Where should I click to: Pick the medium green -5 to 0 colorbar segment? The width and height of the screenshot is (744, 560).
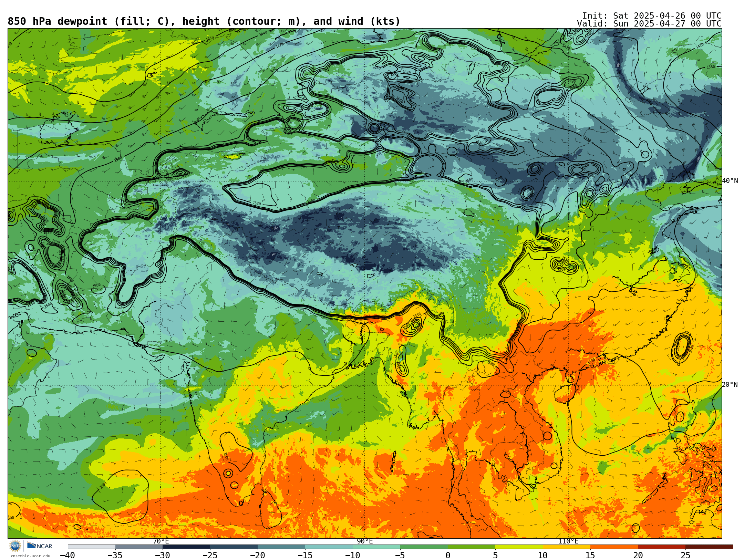(x=424, y=547)
